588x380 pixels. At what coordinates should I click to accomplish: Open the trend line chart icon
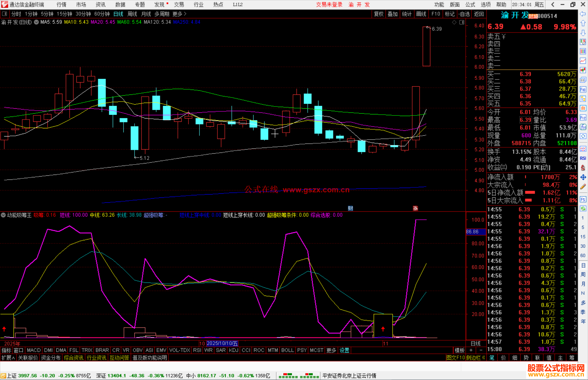583,60
